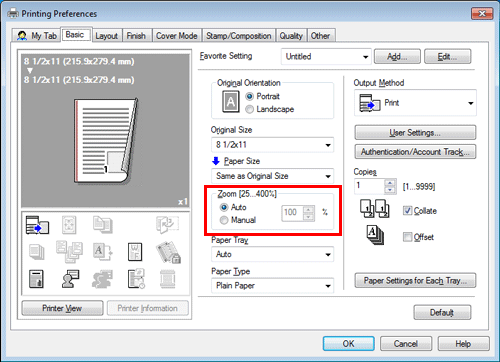The image size is (500, 362).
Task: Click the printer-with-blue-arrow status icon in the icon grid
Action: [37, 225]
